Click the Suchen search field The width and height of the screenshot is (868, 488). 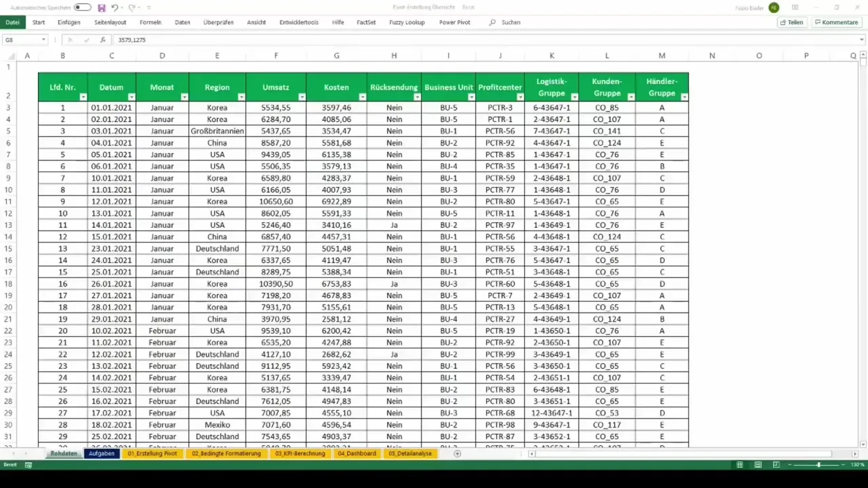pos(505,22)
